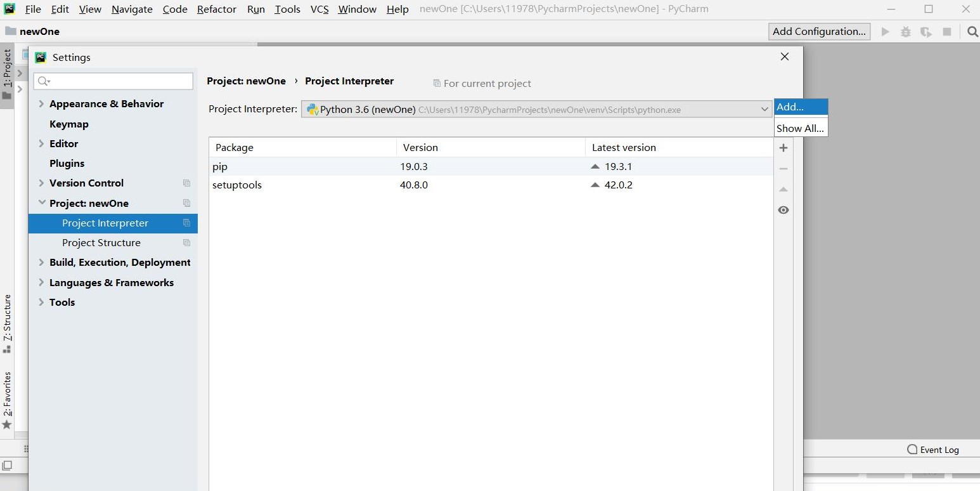Image resolution: width=980 pixels, height=491 pixels.
Task: Open the Navigate menu
Action: click(132, 10)
